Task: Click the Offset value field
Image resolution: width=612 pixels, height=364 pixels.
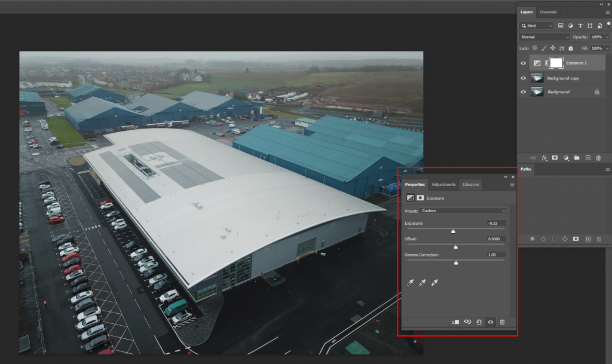Action: click(497, 238)
